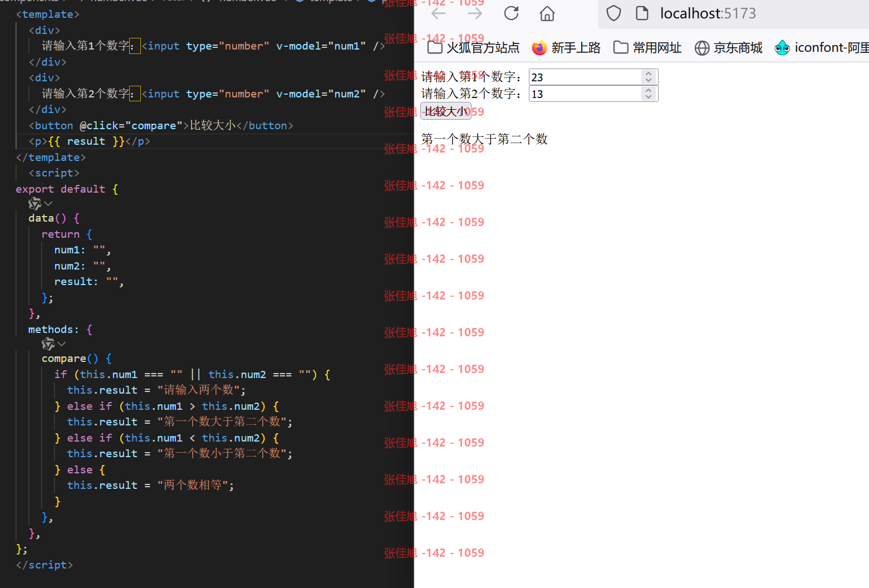
Task: Decrease the second number with down stepper
Action: click(x=649, y=97)
